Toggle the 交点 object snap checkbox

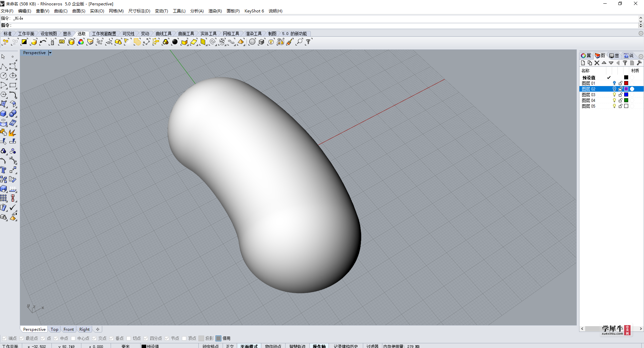pos(94,338)
